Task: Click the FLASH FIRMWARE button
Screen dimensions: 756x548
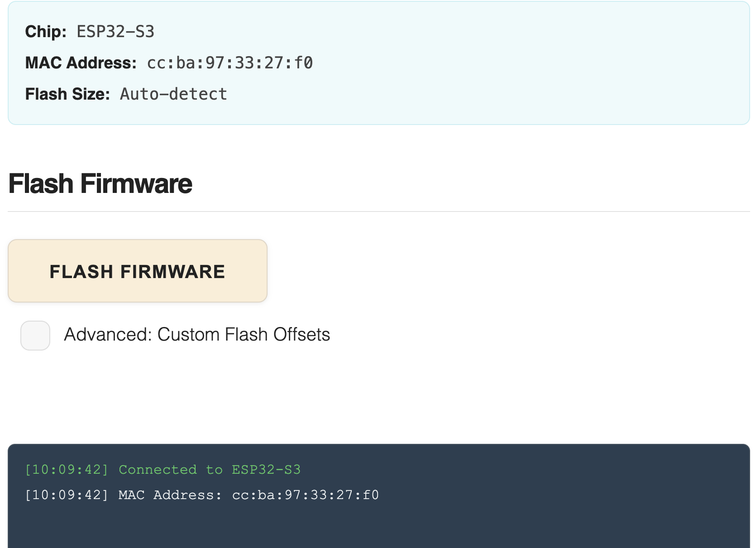Action: click(x=138, y=271)
